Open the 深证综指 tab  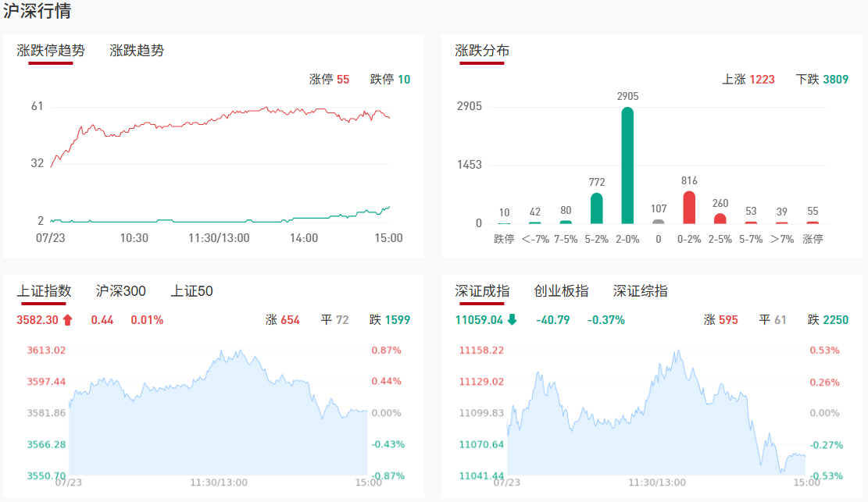(641, 291)
